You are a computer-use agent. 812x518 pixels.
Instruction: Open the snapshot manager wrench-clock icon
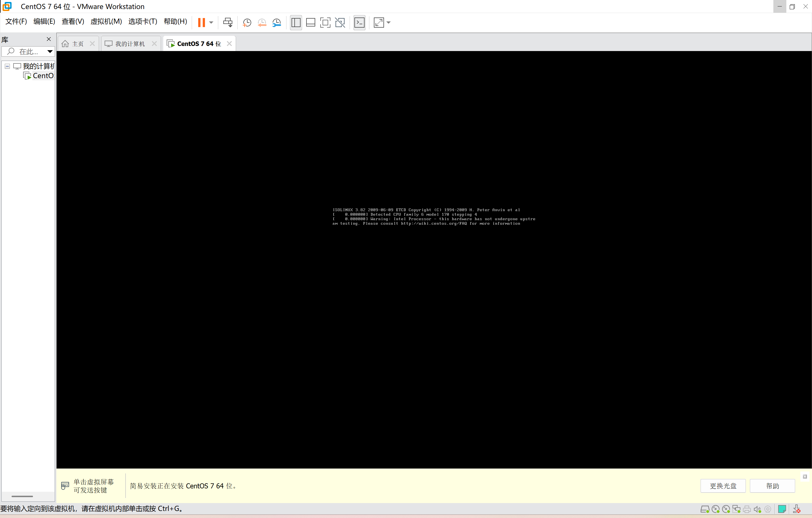click(277, 23)
